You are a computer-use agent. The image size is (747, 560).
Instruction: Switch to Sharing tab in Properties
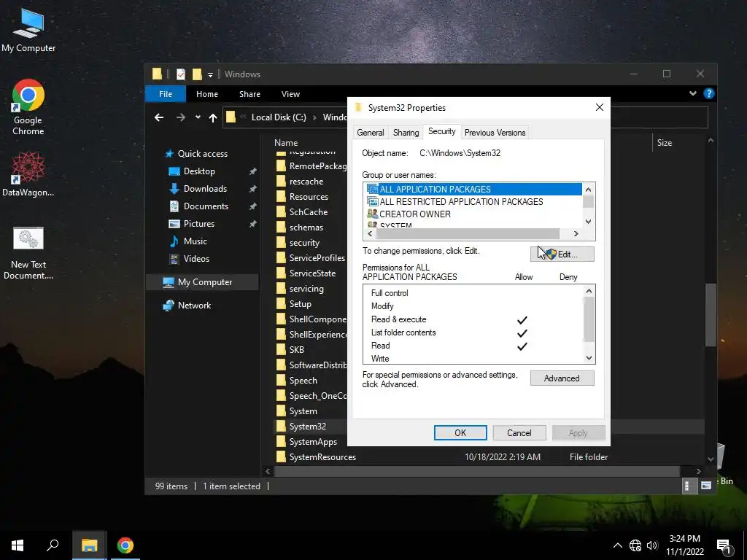click(x=406, y=133)
